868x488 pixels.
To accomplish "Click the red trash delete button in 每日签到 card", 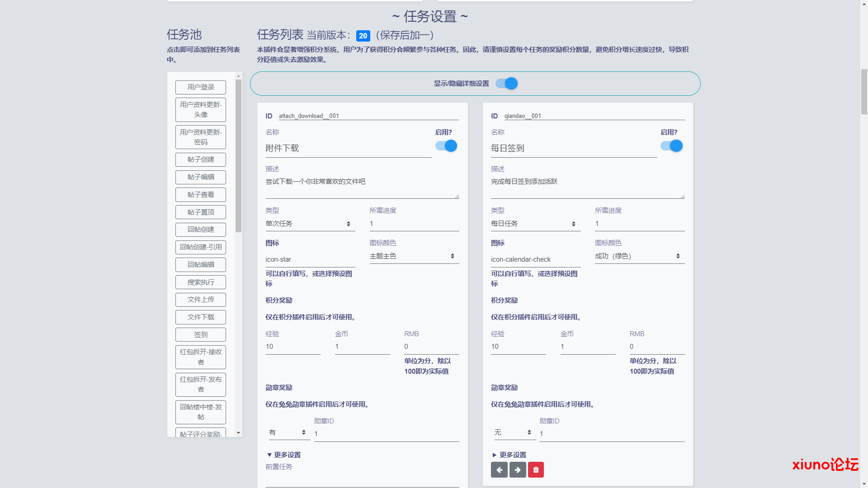I will tap(536, 470).
